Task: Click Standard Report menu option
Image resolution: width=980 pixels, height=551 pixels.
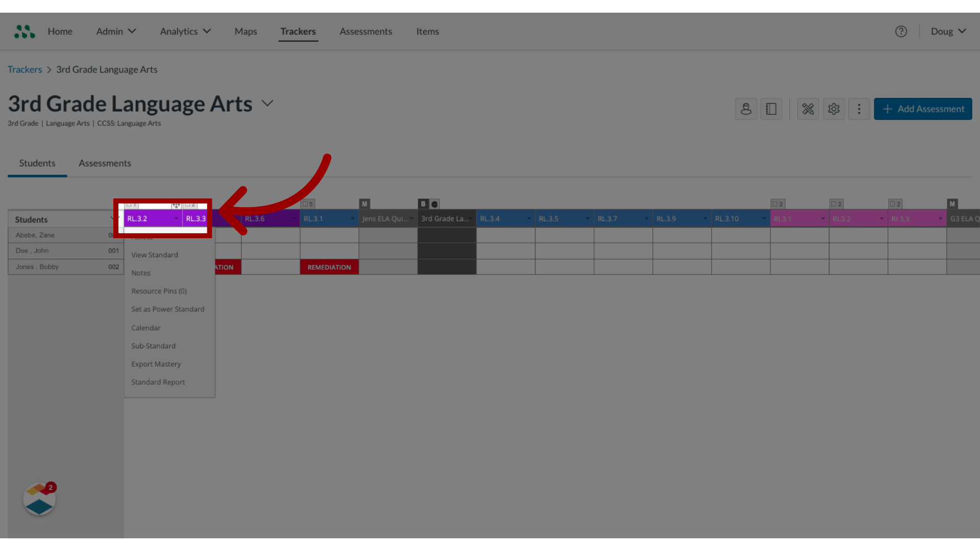Action: [158, 382]
